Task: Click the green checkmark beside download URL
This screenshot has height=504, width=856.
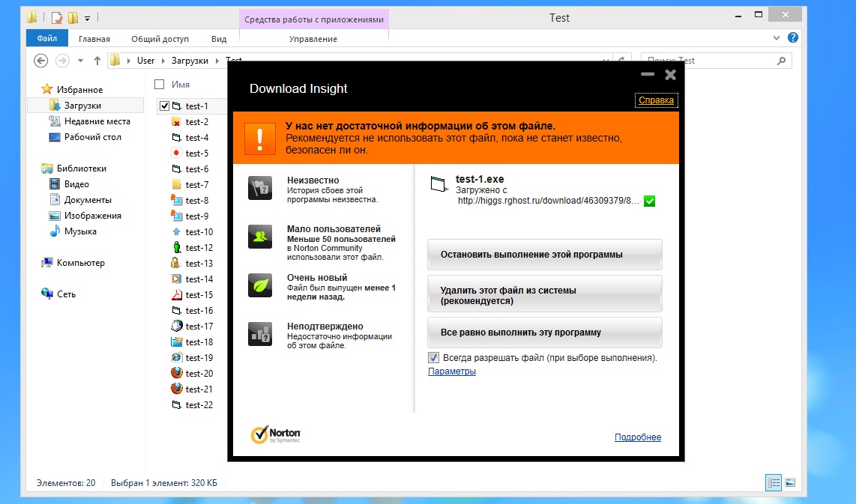Action: click(x=649, y=201)
